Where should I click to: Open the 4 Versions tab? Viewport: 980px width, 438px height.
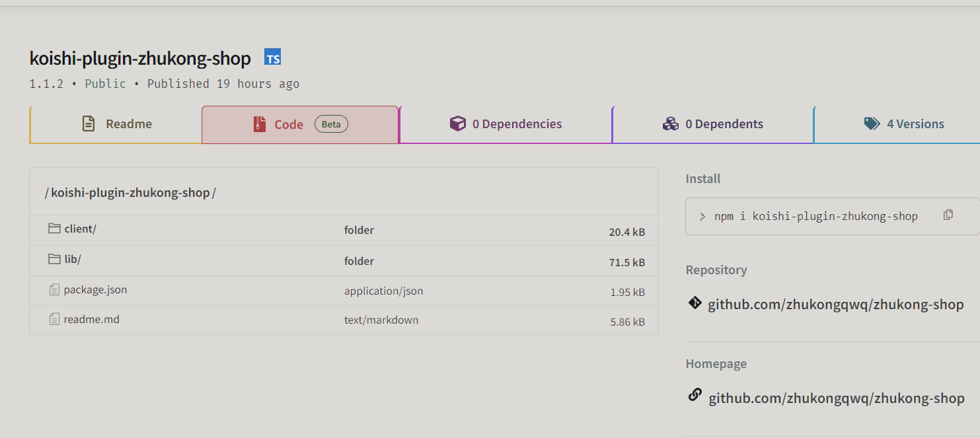903,124
